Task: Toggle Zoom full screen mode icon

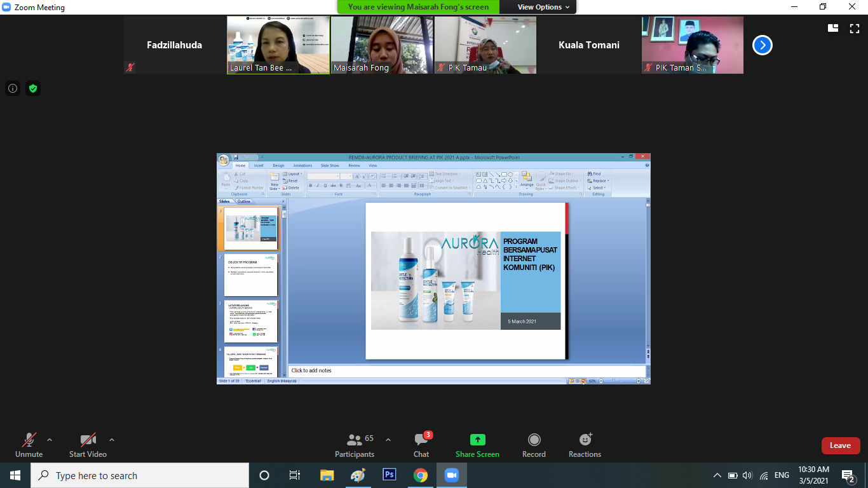Action: click(855, 28)
